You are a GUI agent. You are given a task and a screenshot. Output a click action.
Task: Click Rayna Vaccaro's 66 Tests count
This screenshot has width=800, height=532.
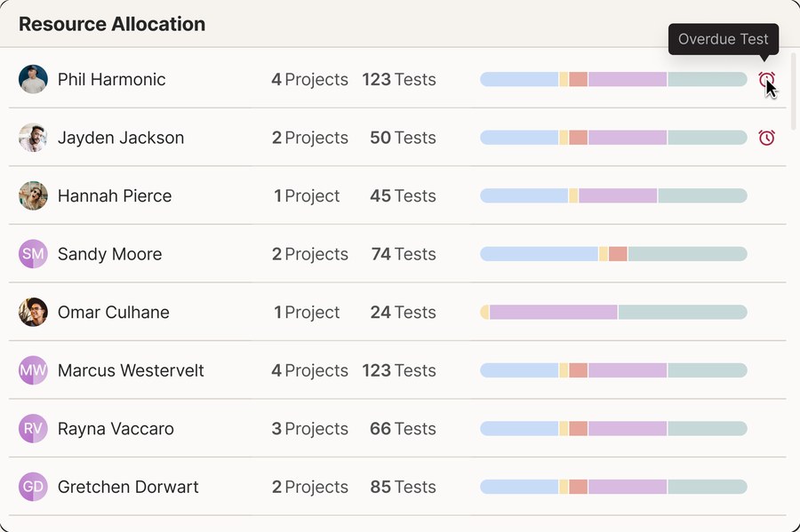tap(403, 429)
